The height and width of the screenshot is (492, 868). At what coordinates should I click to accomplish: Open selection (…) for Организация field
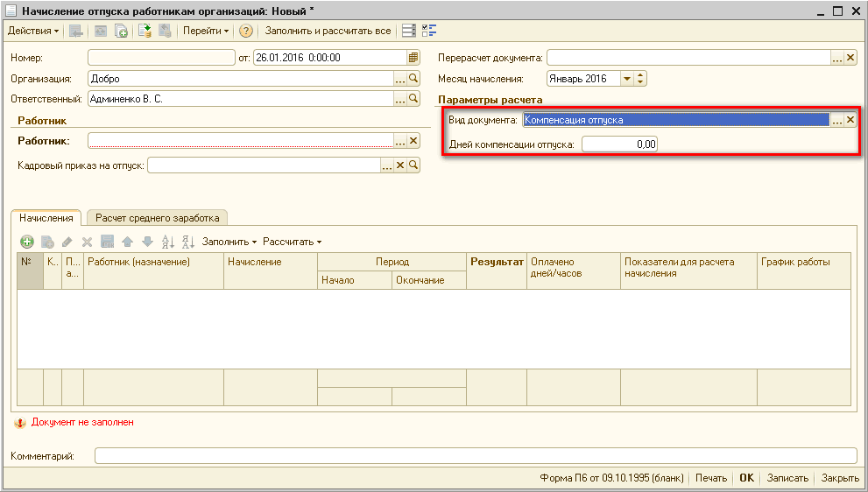(x=400, y=79)
